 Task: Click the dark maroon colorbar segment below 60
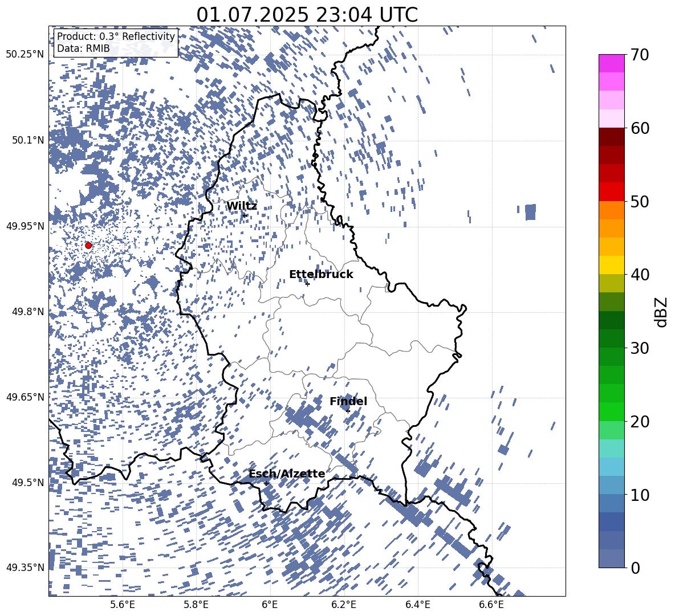pyautogui.click(x=612, y=137)
